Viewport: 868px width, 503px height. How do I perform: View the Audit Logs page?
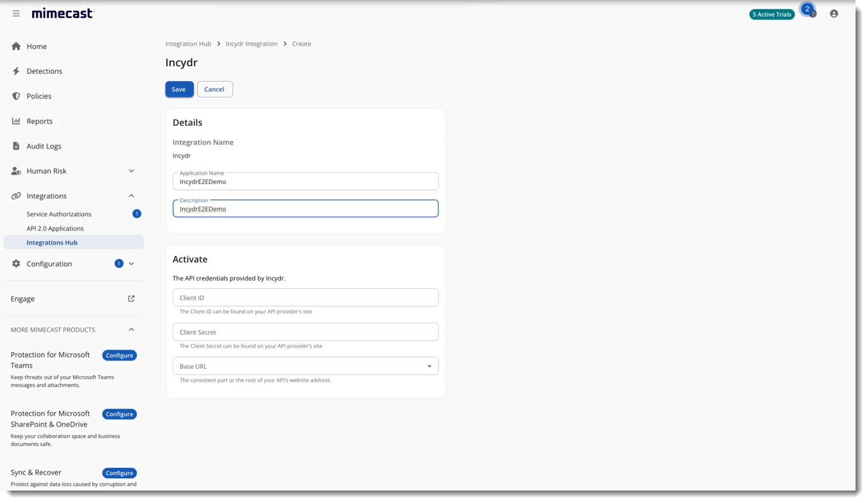tap(44, 146)
